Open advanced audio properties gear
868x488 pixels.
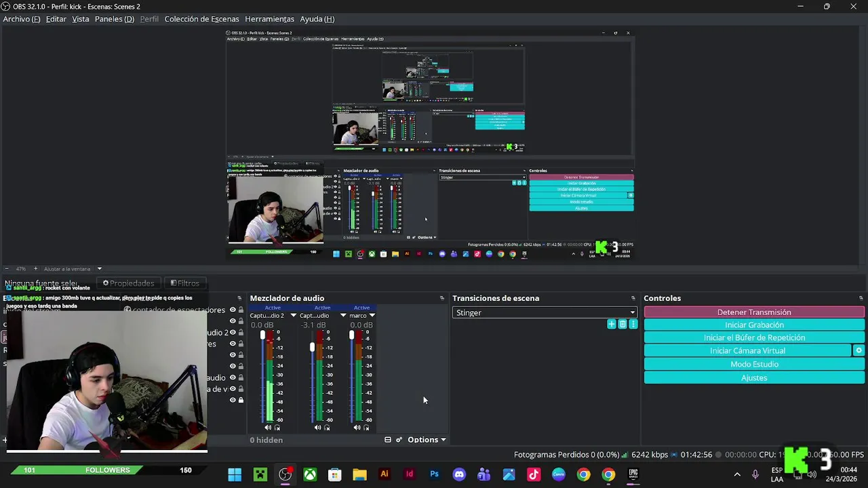tap(399, 440)
